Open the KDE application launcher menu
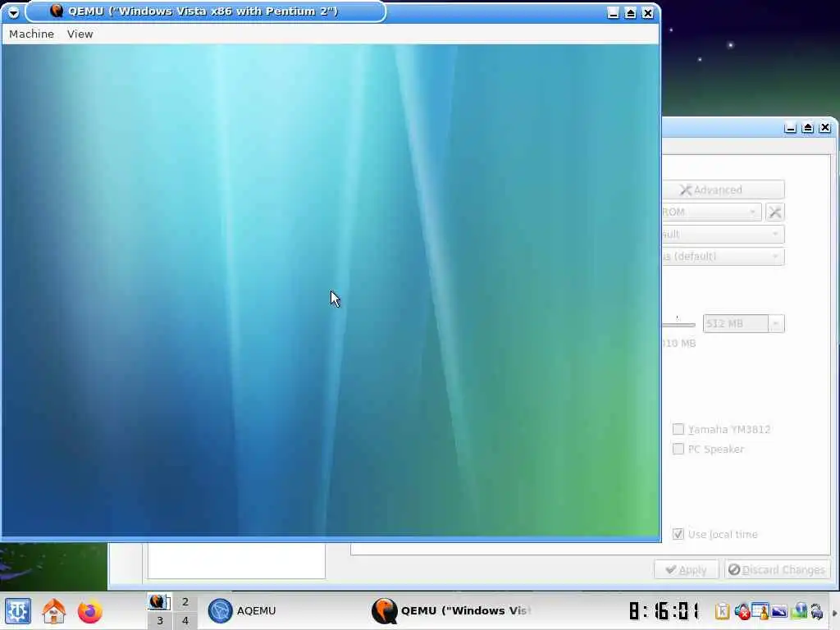840x630 pixels. 18,611
